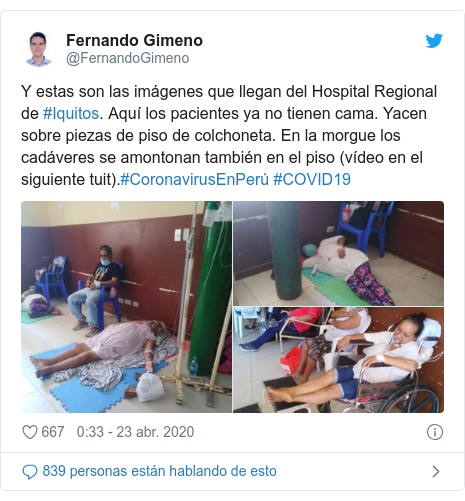Enlarge the bottom-right wheelchair patient photo

click(x=338, y=360)
